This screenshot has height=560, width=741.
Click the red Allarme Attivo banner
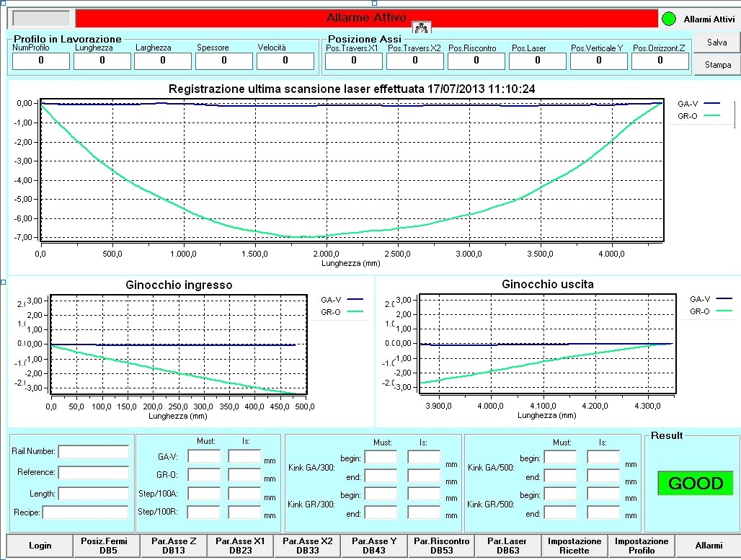[x=366, y=18]
